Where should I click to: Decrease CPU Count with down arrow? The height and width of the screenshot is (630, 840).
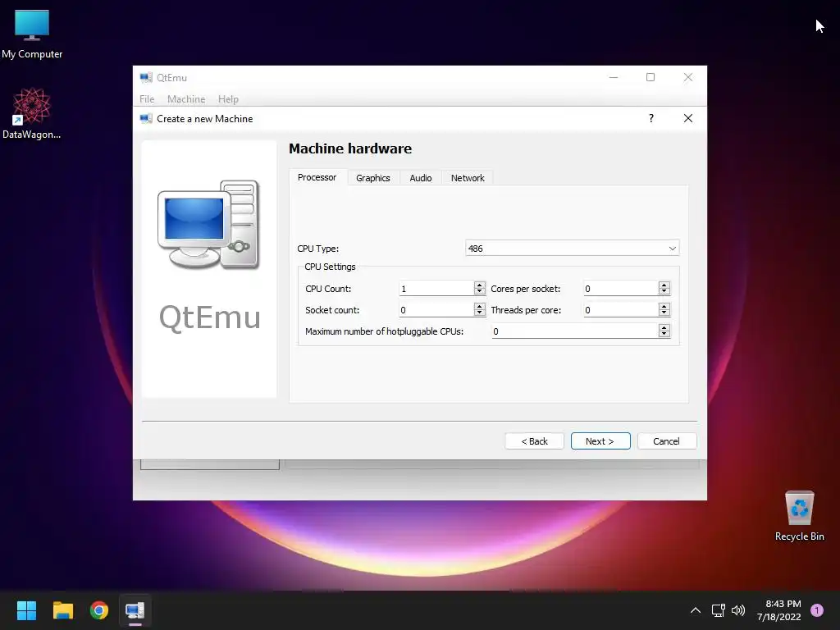479,292
